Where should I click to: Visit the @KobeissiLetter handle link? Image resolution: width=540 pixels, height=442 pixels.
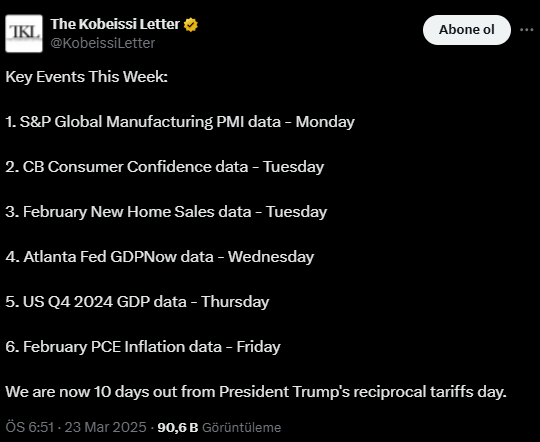(x=103, y=43)
